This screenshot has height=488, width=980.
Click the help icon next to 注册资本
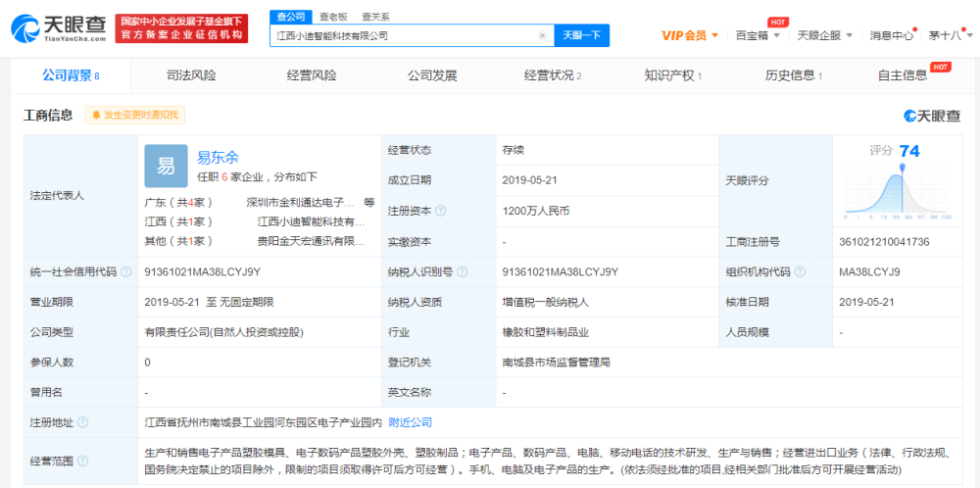coord(440,211)
